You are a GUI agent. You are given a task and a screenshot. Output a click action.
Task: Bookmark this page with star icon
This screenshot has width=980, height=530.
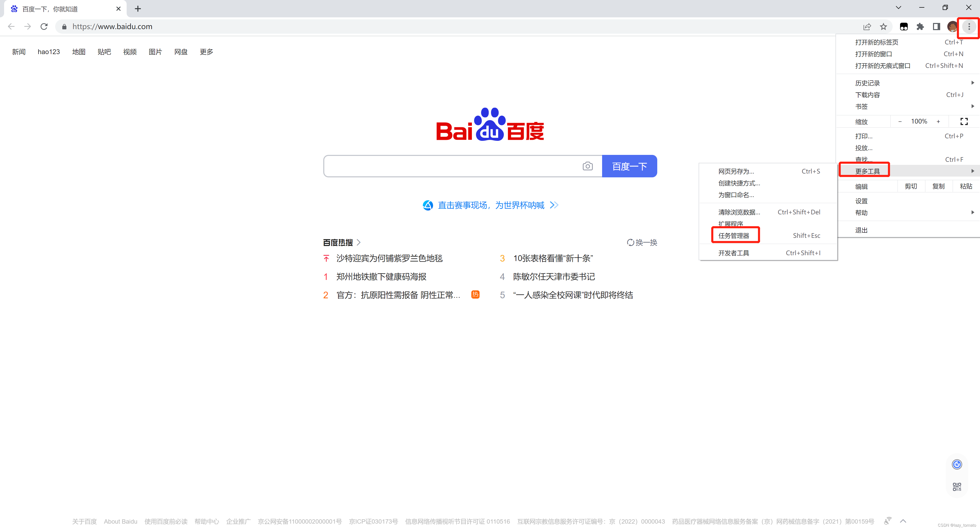tap(883, 27)
